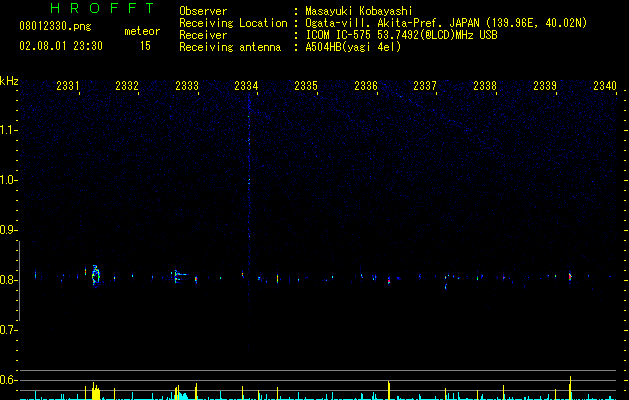Click the date stamp 02.08.01 23:30

61,46
